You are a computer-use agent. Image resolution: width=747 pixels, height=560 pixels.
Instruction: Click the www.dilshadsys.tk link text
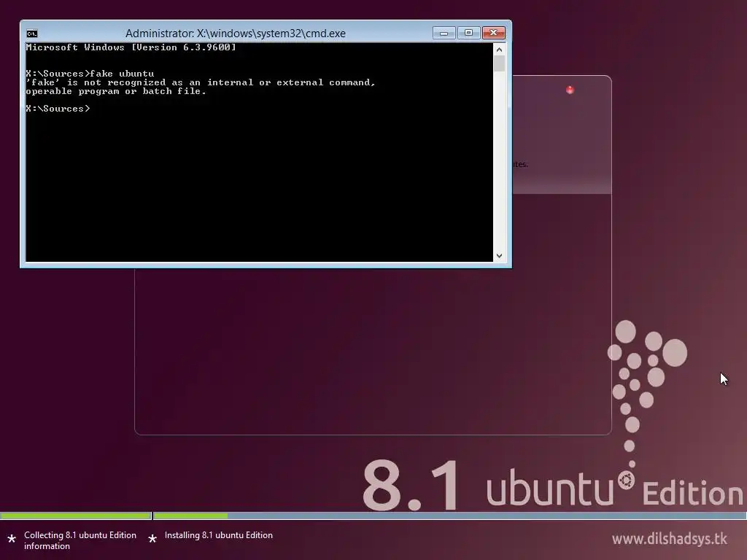670,539
